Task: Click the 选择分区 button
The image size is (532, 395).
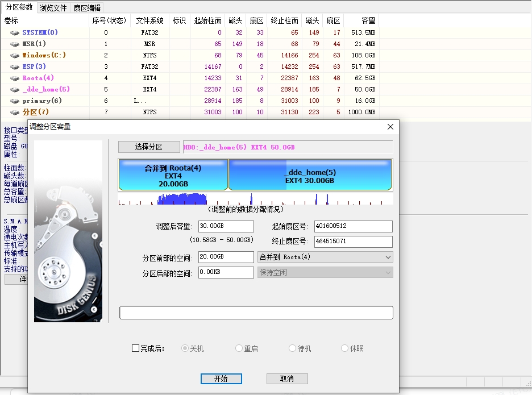Action: tap(149, 147)
